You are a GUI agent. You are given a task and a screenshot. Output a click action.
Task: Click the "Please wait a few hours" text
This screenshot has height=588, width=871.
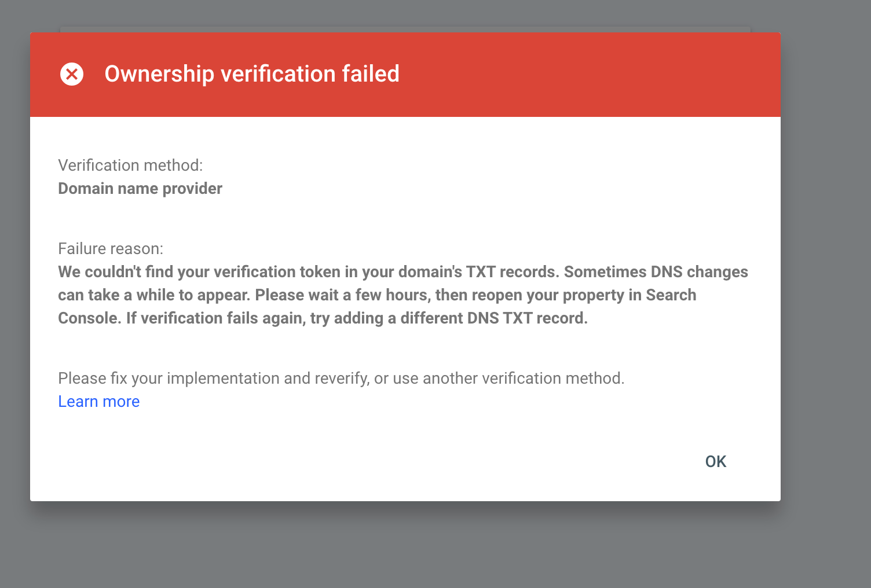[x=342, y=295]
